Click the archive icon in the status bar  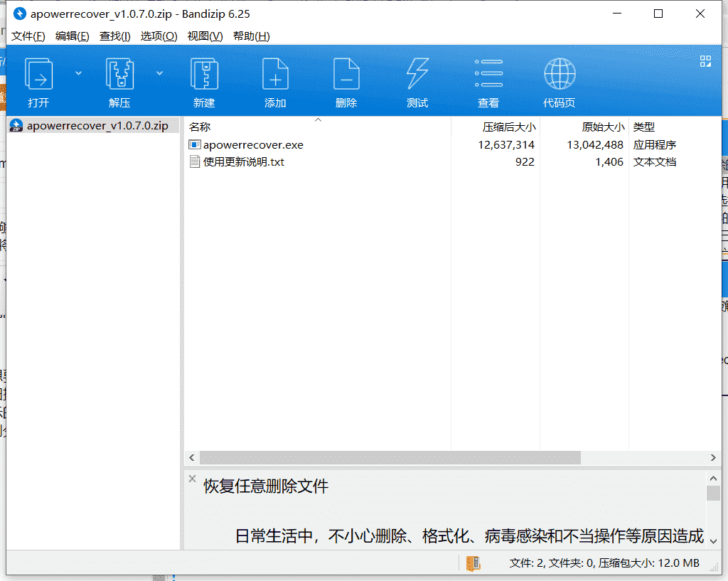point(473,563)
